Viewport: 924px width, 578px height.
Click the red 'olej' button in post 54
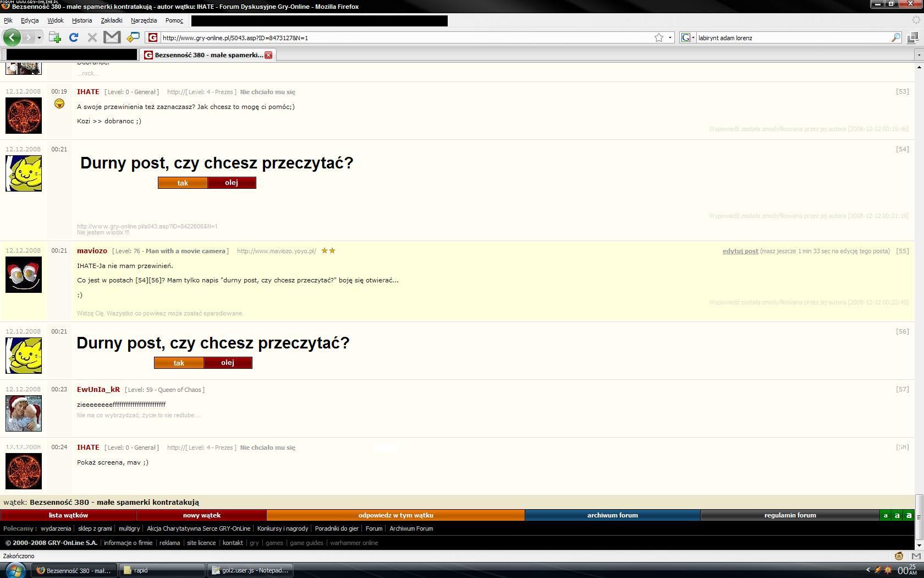click(232, 183)
